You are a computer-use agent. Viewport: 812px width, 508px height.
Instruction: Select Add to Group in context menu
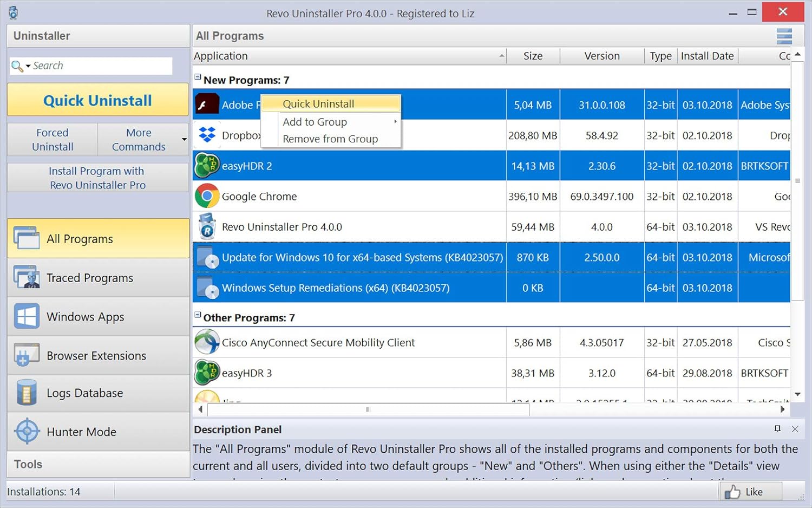click(331, 122)
